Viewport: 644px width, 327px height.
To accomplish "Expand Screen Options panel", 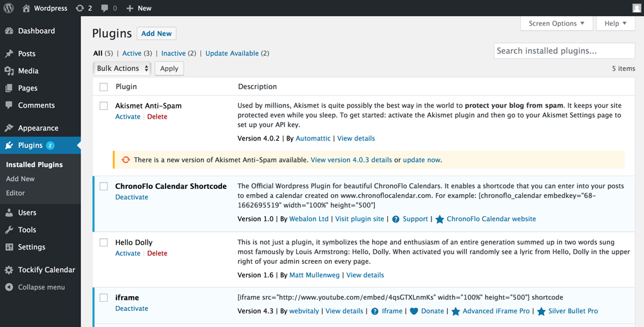I will (556, 23).
